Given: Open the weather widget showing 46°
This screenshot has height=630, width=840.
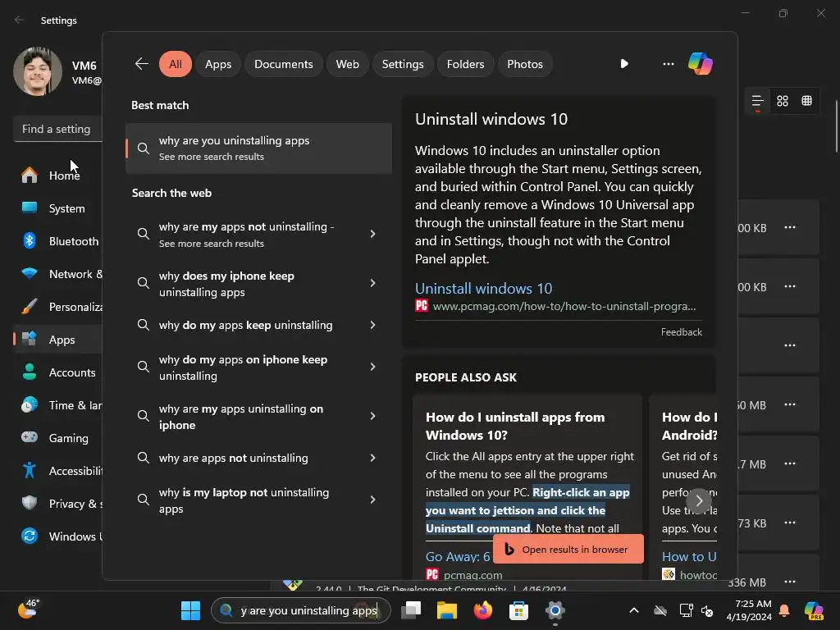Looking at the screenshot, I should point(28,609).
